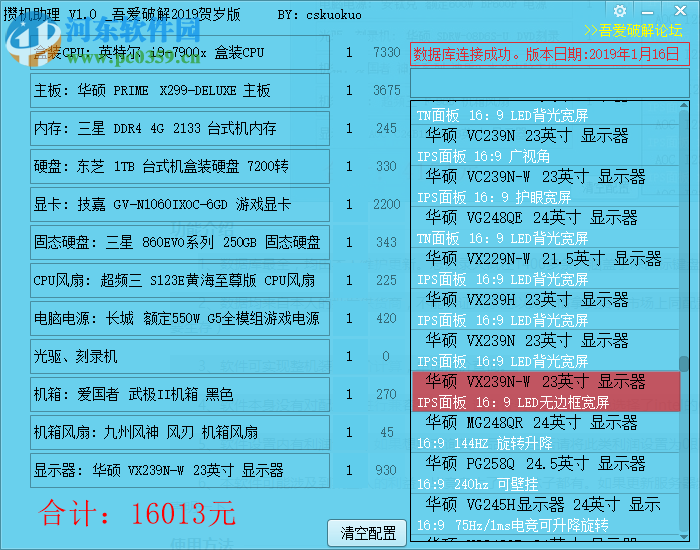Click the empty search field above the list
Image resolution: width=700 pixels, height=550 pixels.
pyautogui.click(x=550, y=84)
